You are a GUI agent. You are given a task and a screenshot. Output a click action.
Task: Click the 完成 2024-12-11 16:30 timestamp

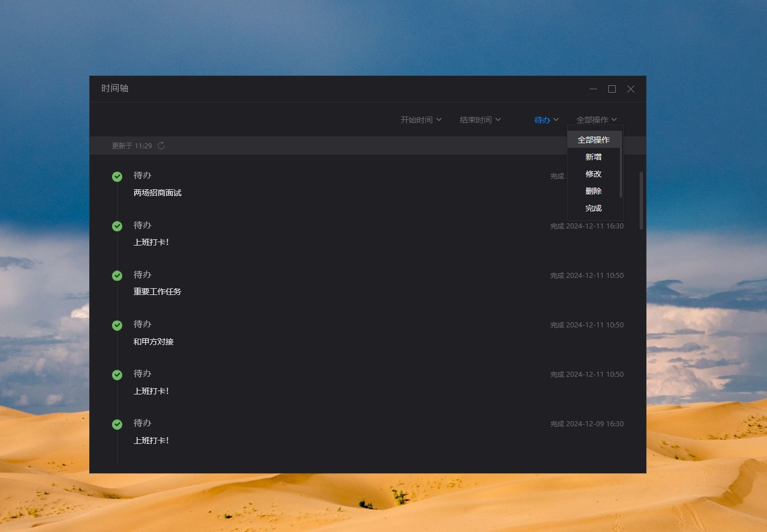587,226
